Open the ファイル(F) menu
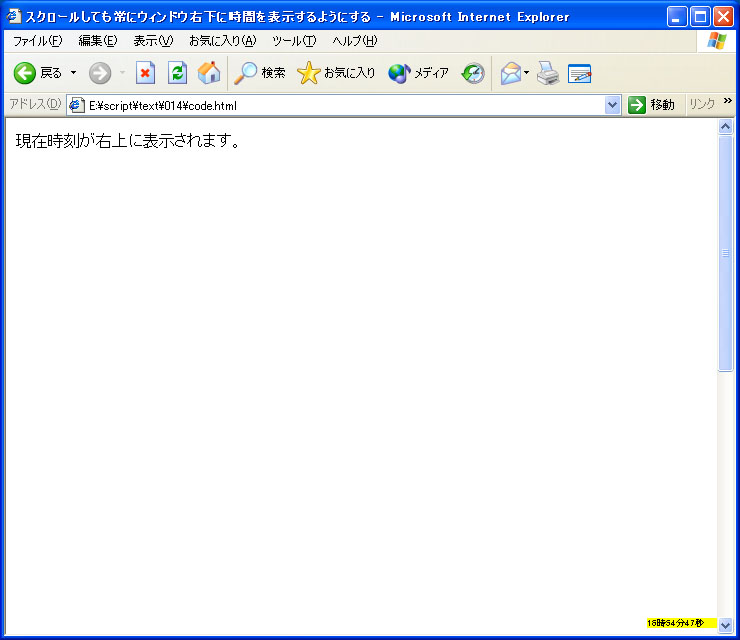 37,41
